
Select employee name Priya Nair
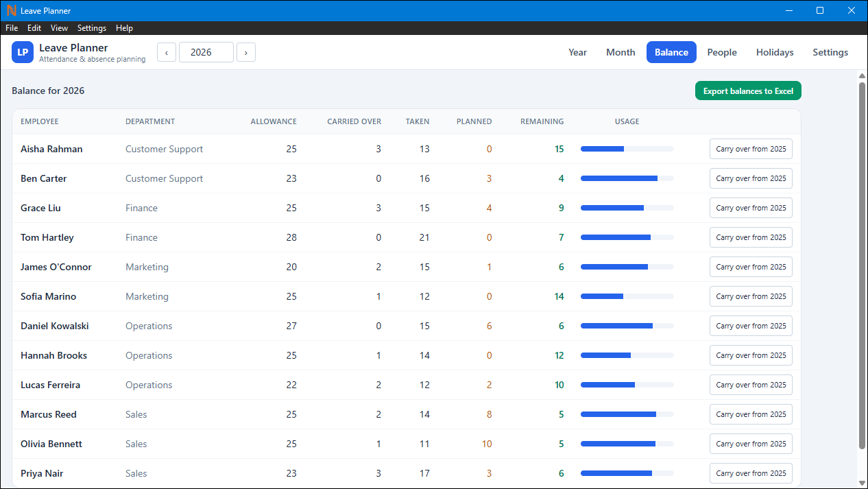pos(43,473)
